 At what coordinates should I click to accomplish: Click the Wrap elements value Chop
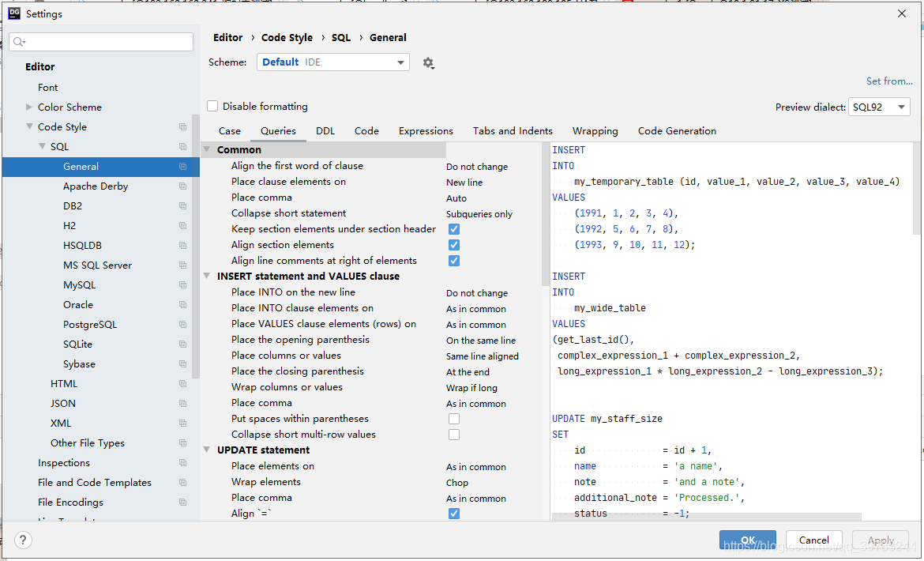457,483
